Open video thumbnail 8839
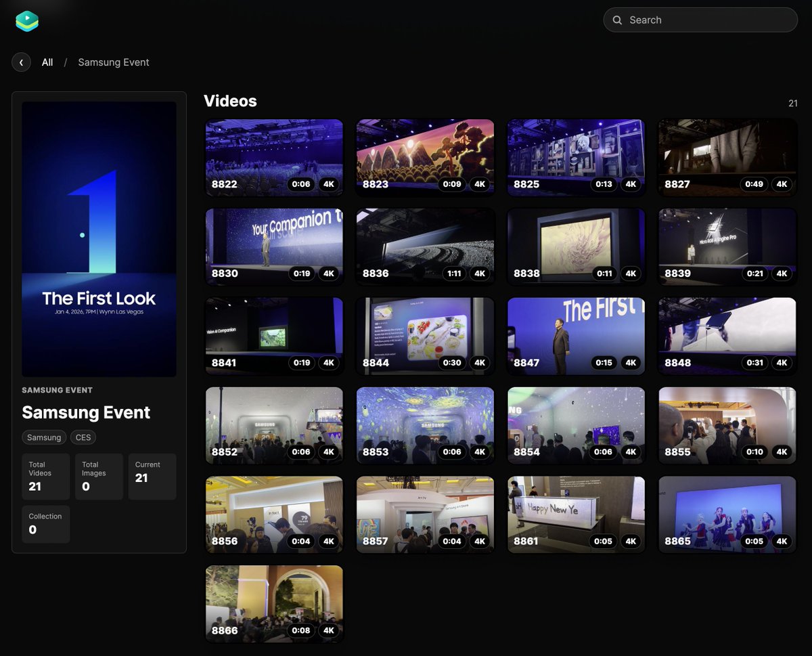 coord(727,247)
